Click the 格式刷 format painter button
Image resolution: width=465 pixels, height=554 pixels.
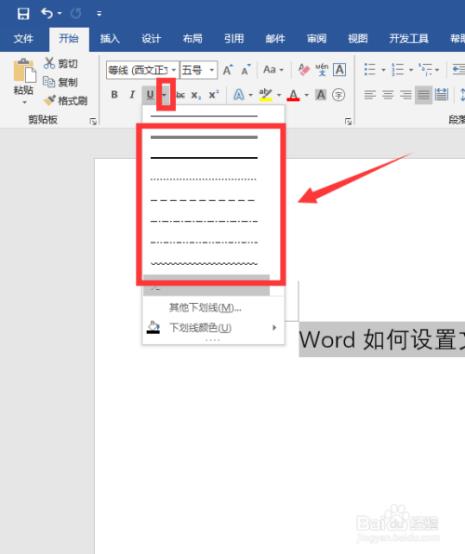65,101
